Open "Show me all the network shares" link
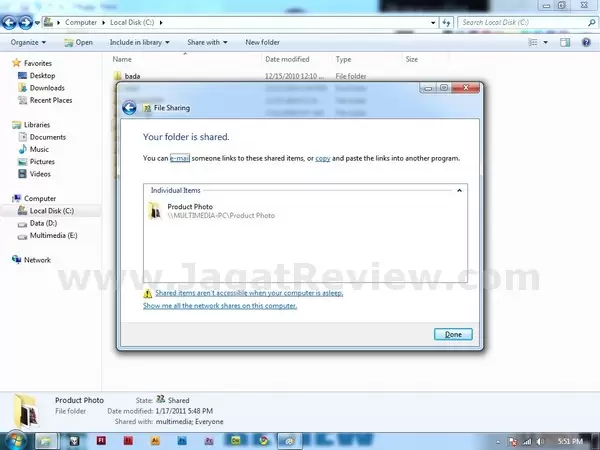 point(220,306)
